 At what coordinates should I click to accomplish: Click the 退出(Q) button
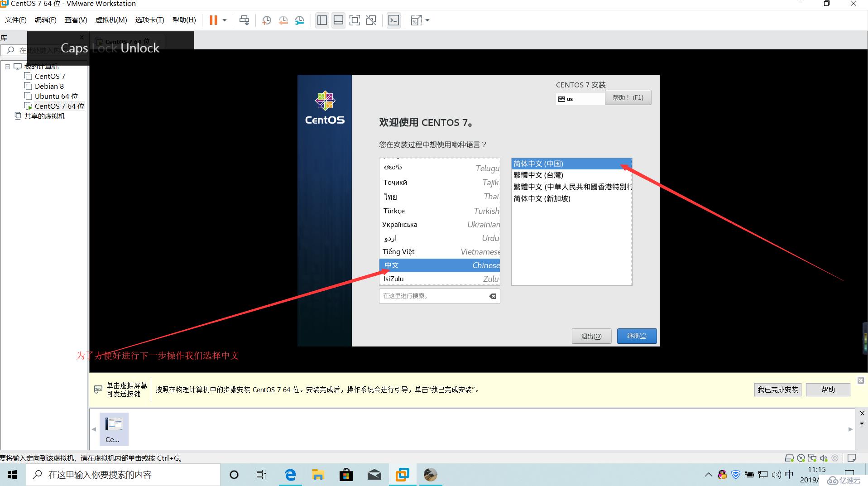pyautogui.click(x=591, y=336)
